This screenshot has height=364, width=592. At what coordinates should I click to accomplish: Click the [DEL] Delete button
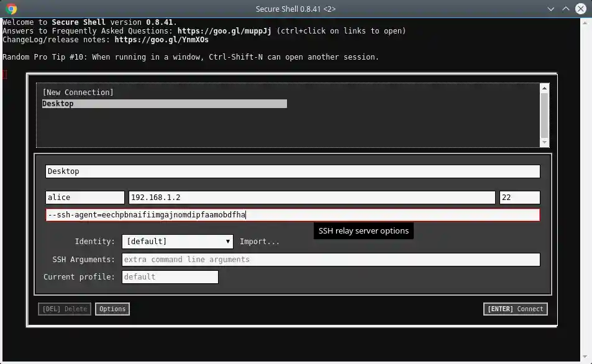click(65, 309)
